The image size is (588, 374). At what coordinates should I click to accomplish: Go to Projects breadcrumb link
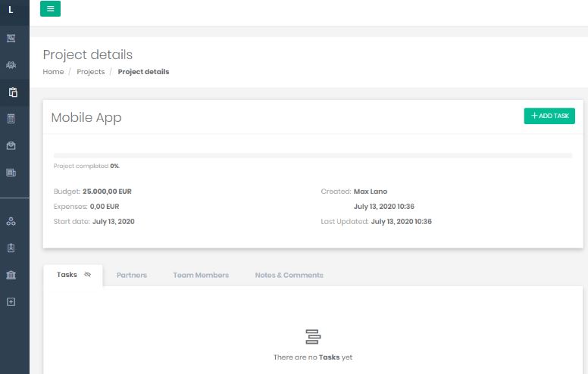point(91,72)
